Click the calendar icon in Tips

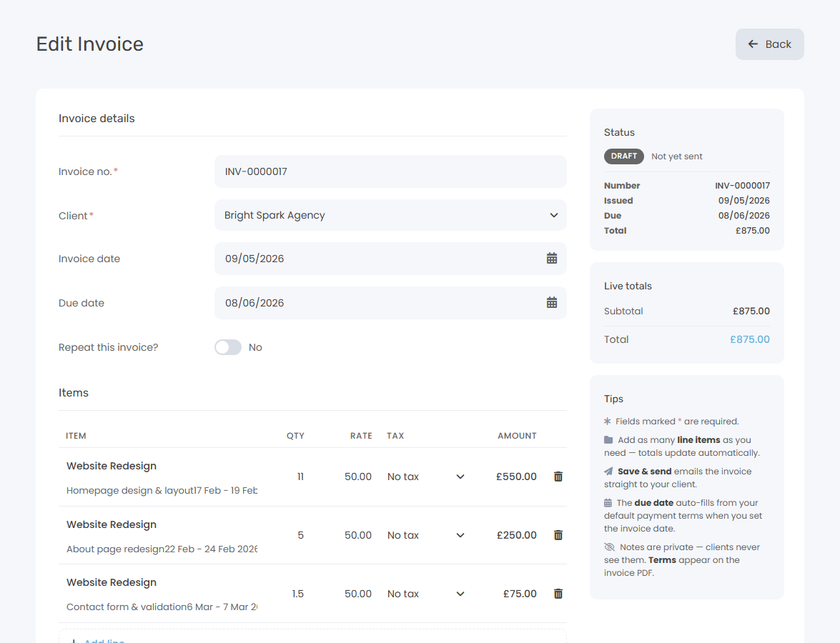click(x=608, y=503)
